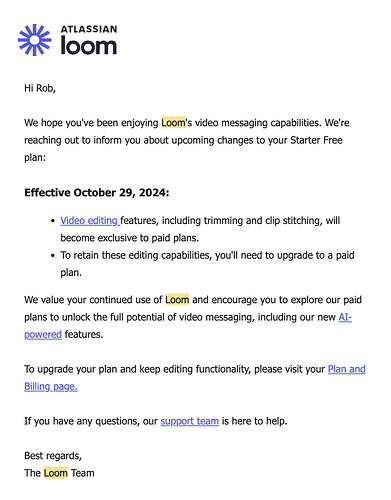The image size is (391, 500).
Task: Click the bullet before "To retain these editing"
Action: (53, 256)
